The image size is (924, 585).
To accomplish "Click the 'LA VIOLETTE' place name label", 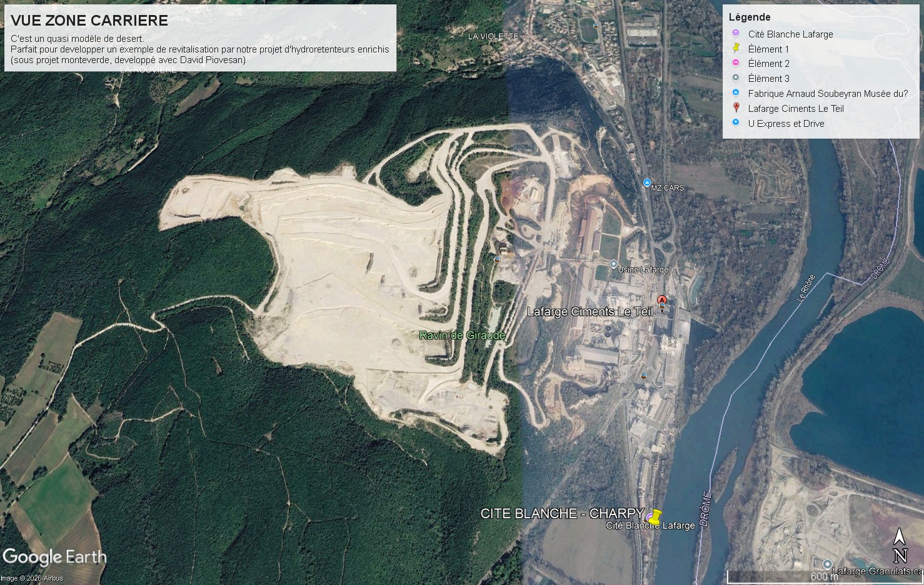I will click(493, 36).
